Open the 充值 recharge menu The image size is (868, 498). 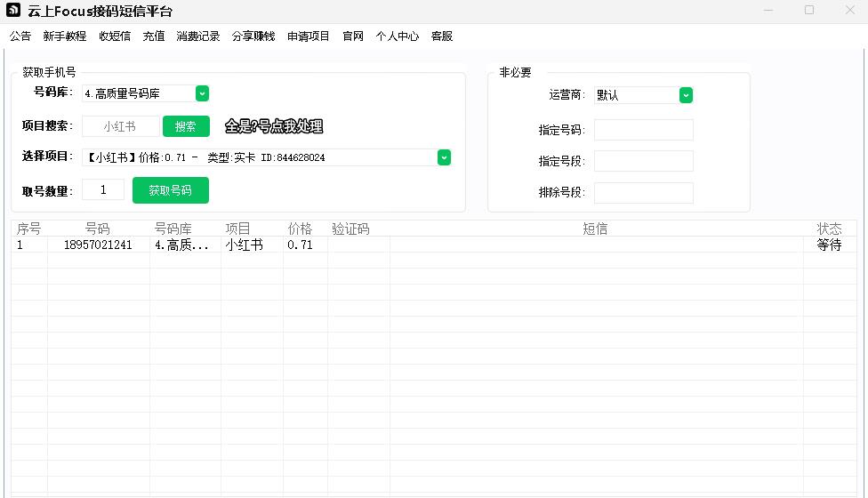pyautogui.click(x=154, y=36)
